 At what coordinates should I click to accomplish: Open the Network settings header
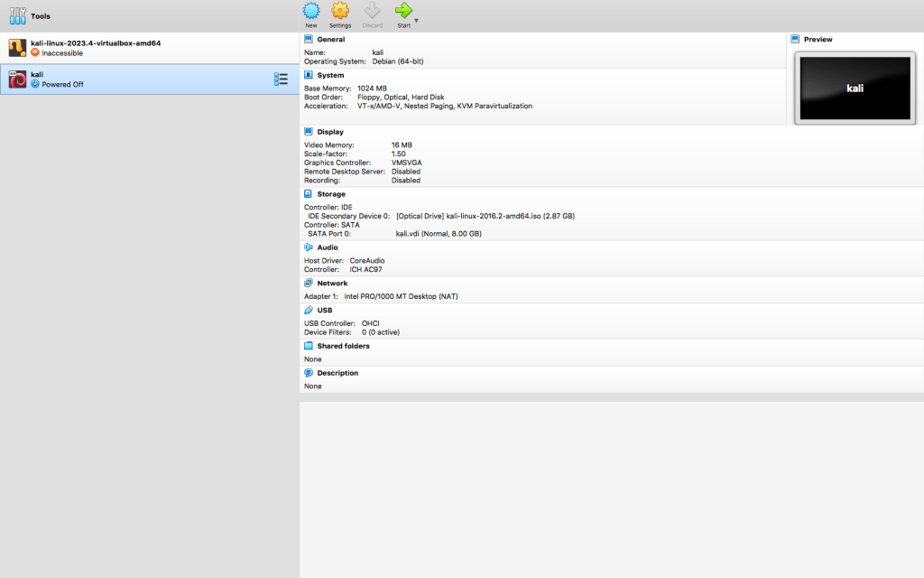[332, 283]
